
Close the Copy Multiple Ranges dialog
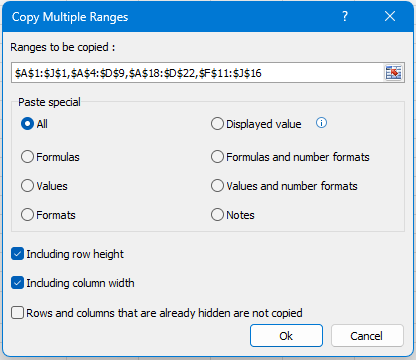390,16
